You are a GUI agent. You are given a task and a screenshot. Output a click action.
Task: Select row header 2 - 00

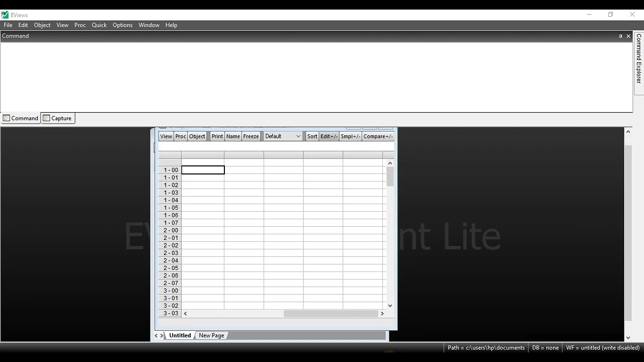coord(170,230)
